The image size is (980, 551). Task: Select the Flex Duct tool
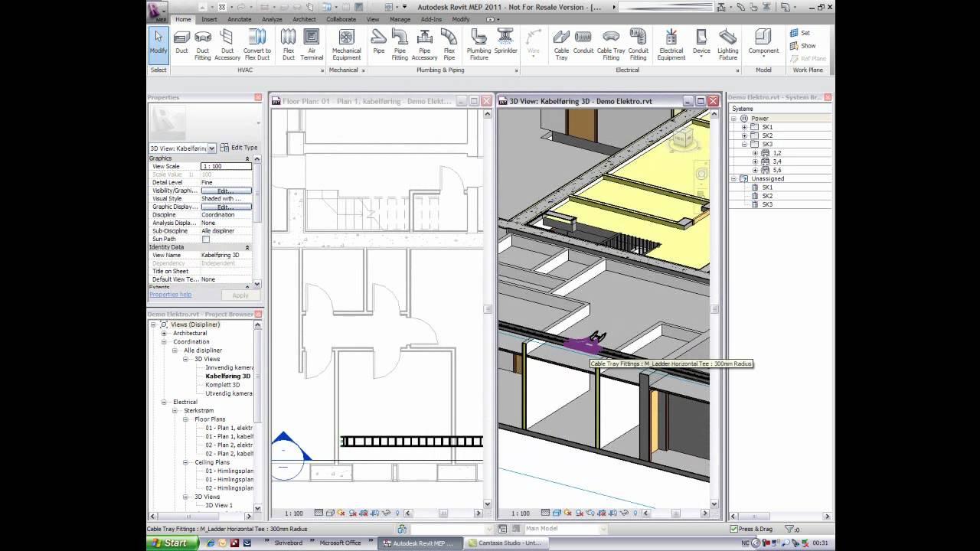pos(289,44)
